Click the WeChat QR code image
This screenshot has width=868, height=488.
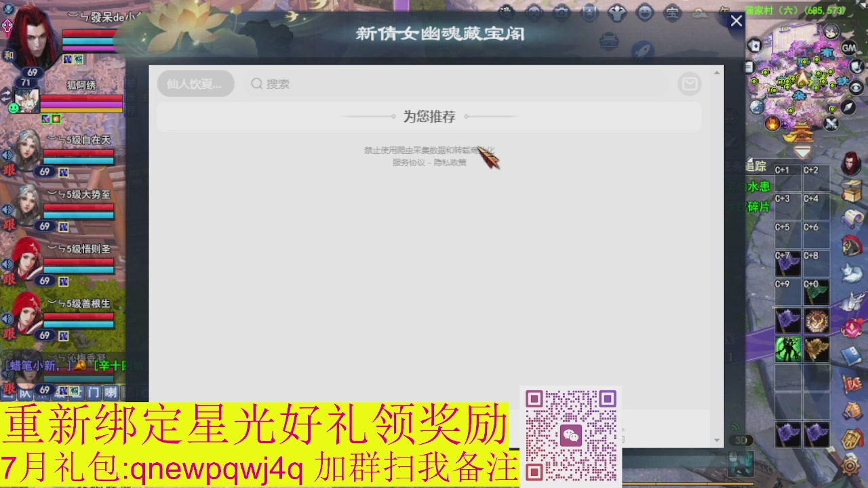tap(571, 435)
